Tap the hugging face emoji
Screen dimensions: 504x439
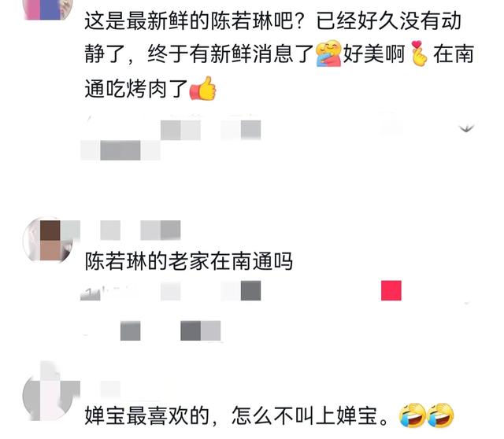pyautogui.click(x=328, y=53)
